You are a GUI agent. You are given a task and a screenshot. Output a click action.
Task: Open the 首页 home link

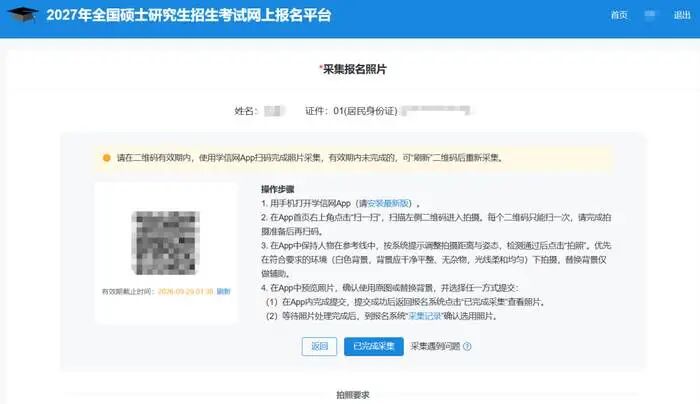pos(619,15)
